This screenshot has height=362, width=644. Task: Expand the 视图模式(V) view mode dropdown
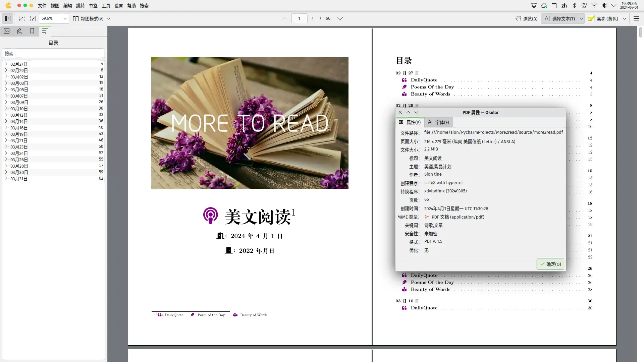(109, 18)
